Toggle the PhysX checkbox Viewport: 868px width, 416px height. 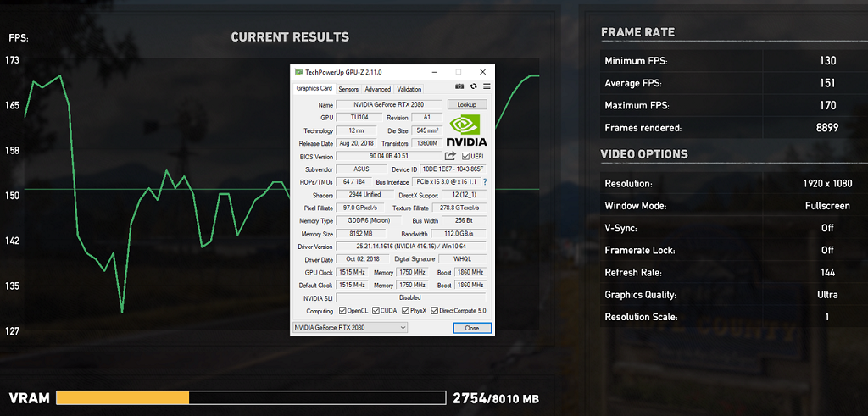pyautogui.click(x=406, y=311)
